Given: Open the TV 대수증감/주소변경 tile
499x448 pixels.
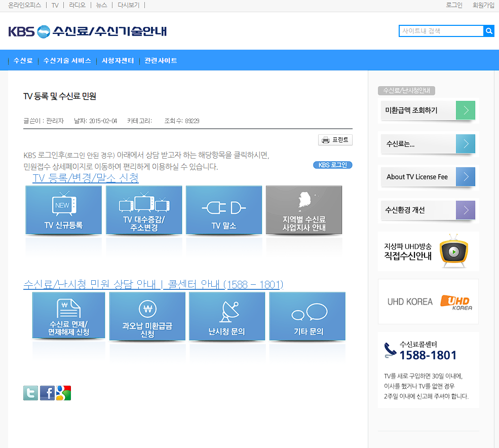Looking at the screenshot, I should tap(144, 210).
